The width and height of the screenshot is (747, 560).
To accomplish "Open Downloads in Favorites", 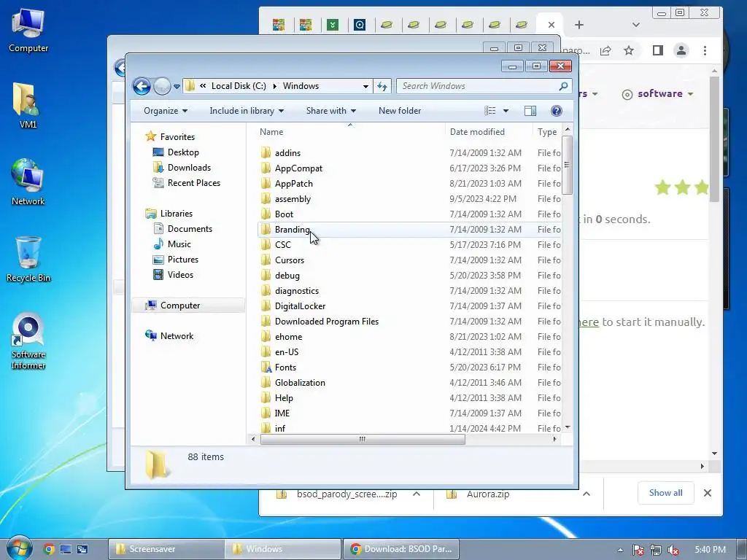I will tap(189, 168).
